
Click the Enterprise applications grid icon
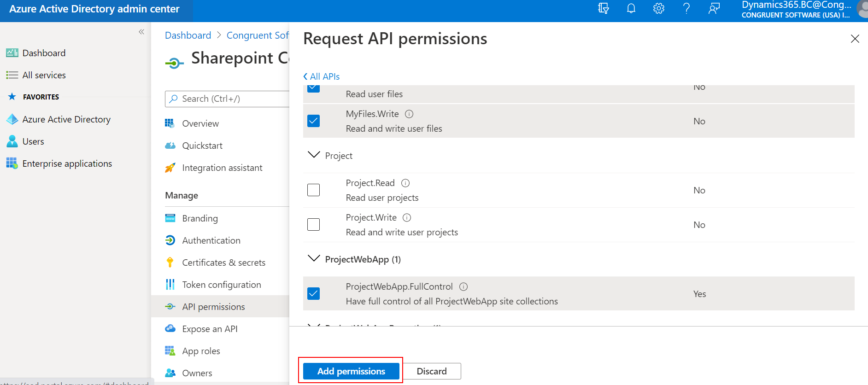coord(12,163)
